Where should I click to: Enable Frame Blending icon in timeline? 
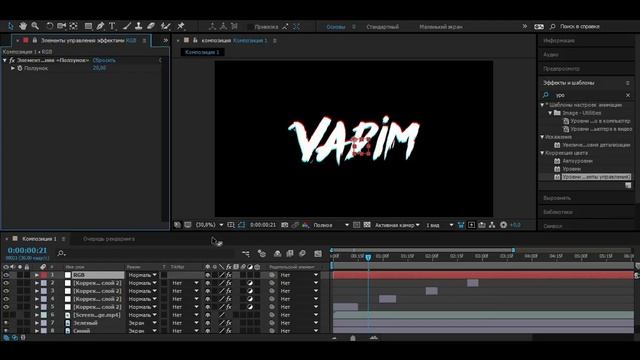(x=290, y=253)
